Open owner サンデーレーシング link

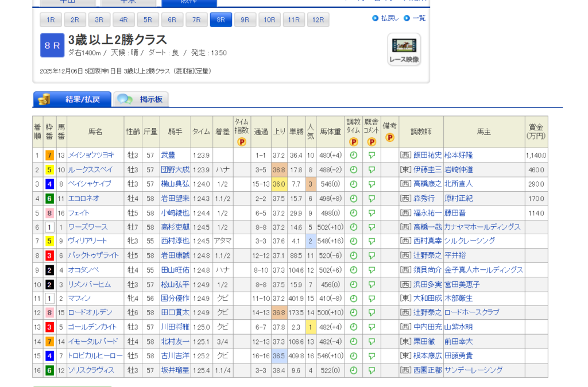point(473,370)
